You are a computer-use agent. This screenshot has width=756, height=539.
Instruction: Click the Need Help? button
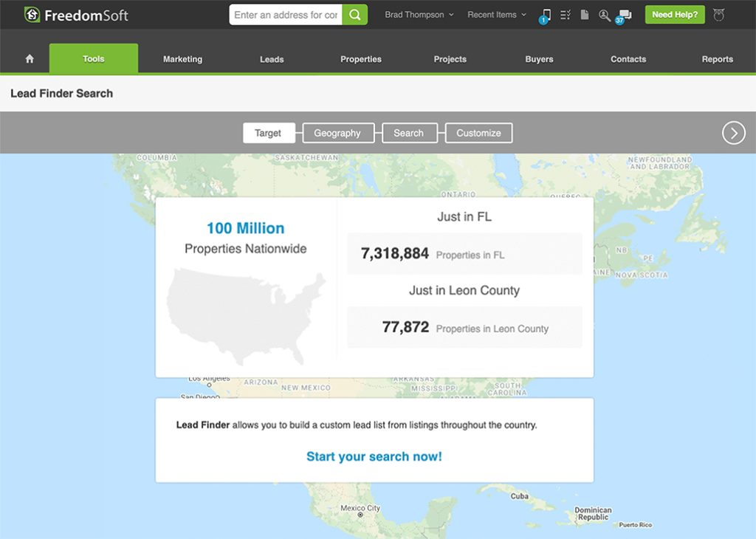[675, 15]
